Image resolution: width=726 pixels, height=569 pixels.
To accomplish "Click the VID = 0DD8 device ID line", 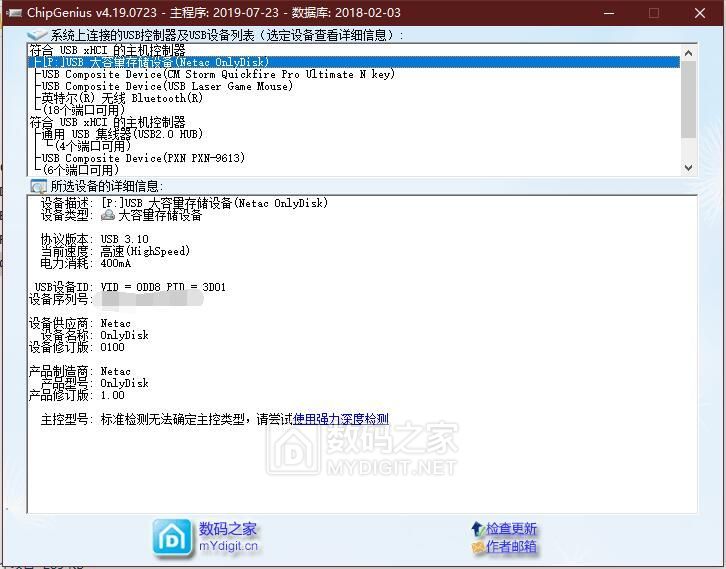I will [x=163, y=287].
